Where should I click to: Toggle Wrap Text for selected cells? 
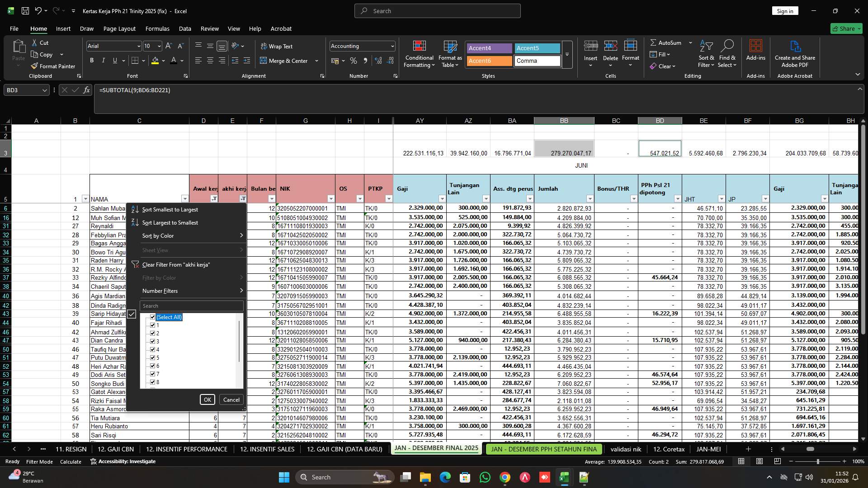277,46
